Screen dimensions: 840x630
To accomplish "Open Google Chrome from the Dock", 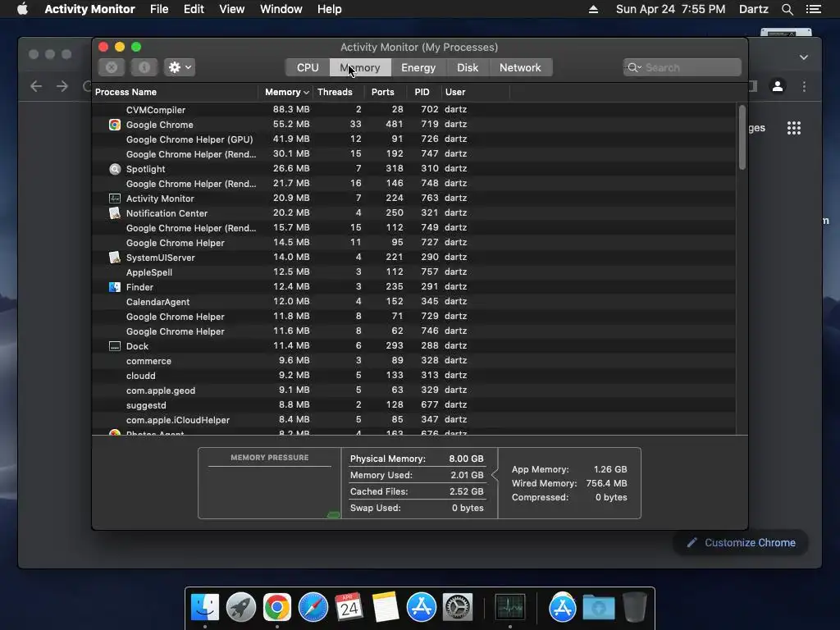I will point(276,607).
